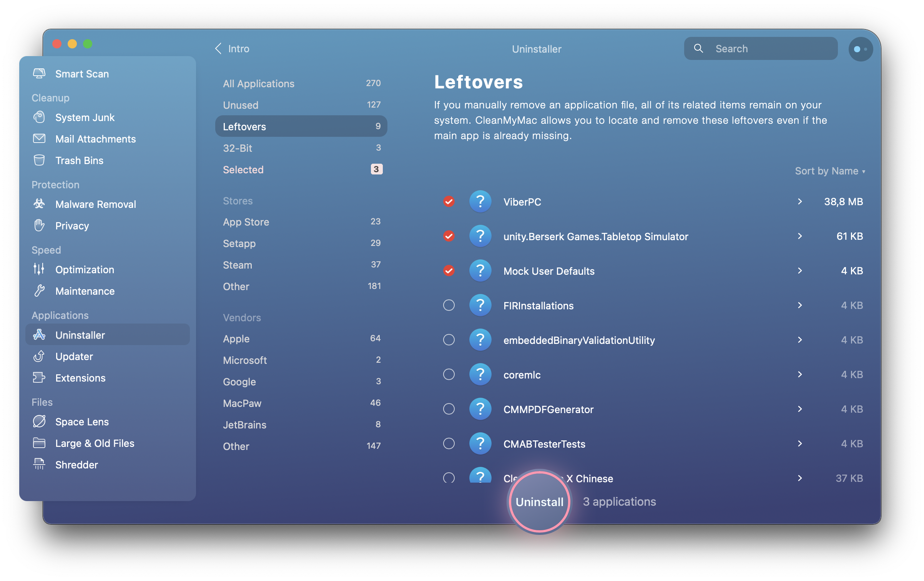This screenshot has width=924, height=581.
Task: Click back arrow to return to Intro
Action: pyautogui.click(x=218, y=48)
